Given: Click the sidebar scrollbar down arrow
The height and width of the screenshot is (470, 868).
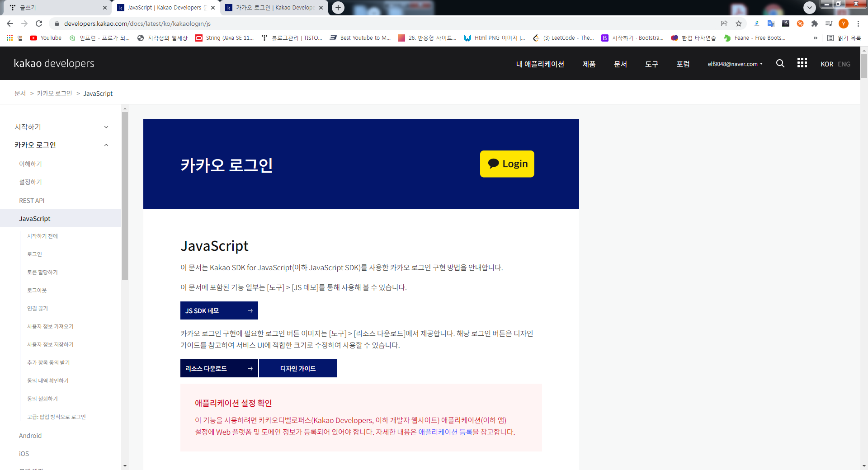Looking at the screenshot, I should (x=125, y=466).
